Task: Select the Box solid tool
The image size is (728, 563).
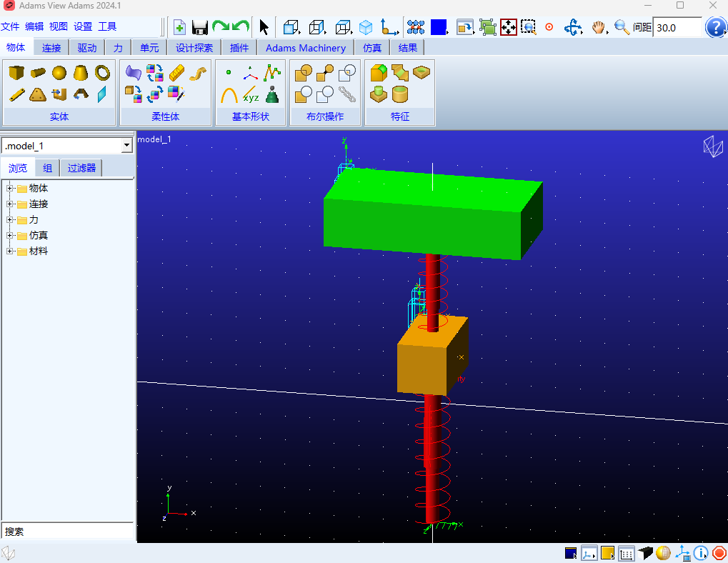Action: 16,73
